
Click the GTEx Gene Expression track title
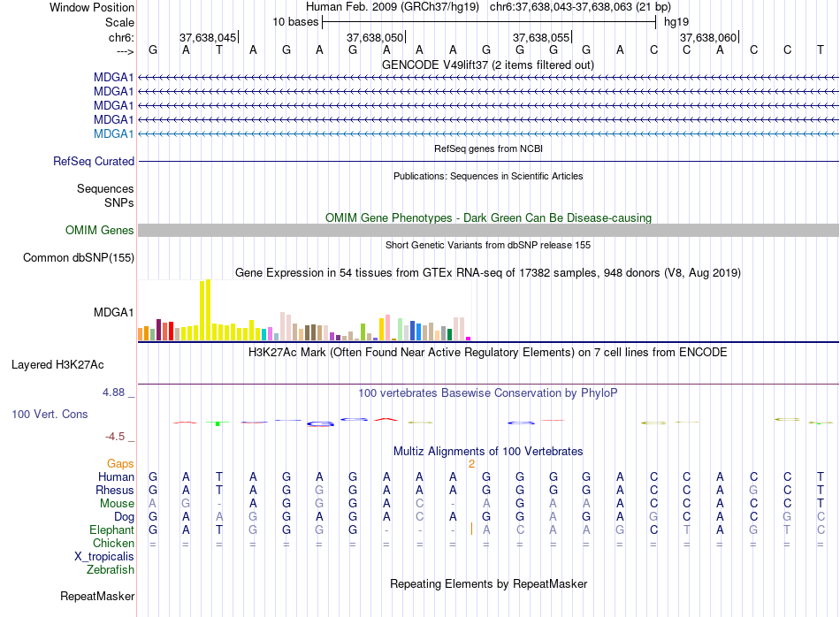point(488,272)
